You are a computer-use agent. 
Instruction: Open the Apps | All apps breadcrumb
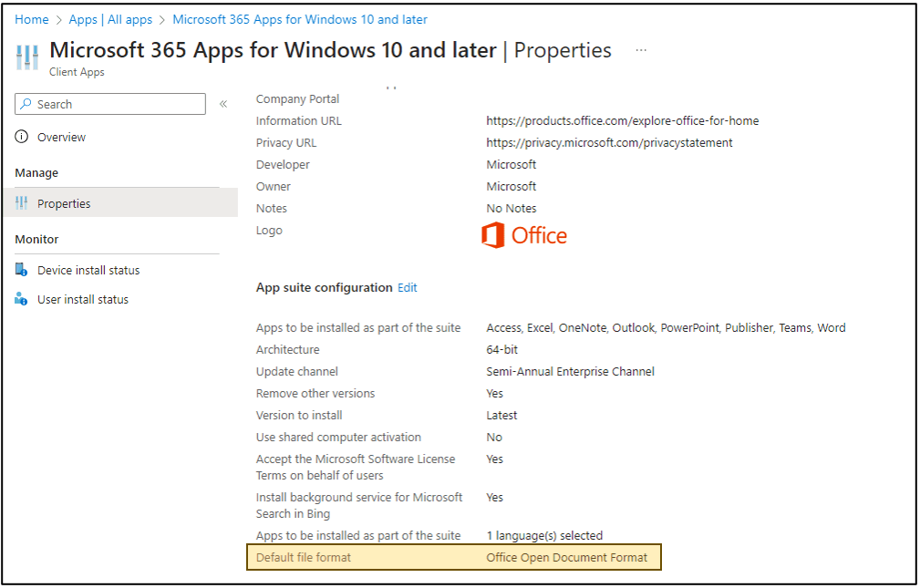point(110,19)
